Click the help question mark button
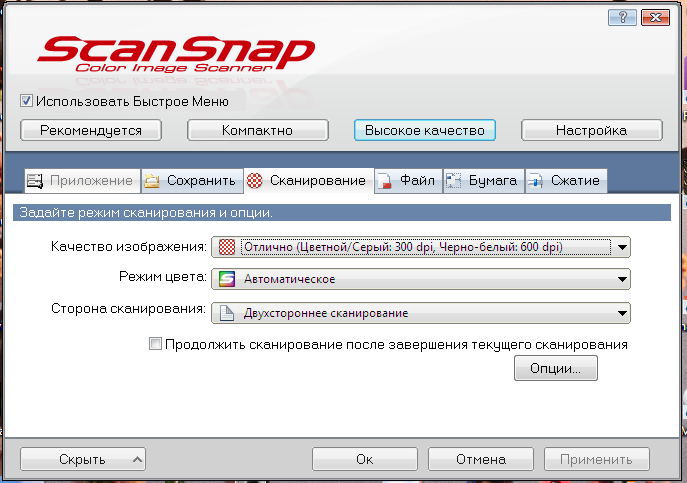This screenshot has width=687, height=483. pyautogui.click(x=622, y=18)
